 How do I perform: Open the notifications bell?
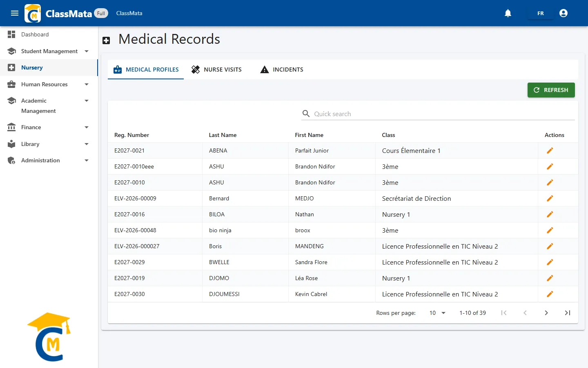pyautogui.click(x=508, y=13)
